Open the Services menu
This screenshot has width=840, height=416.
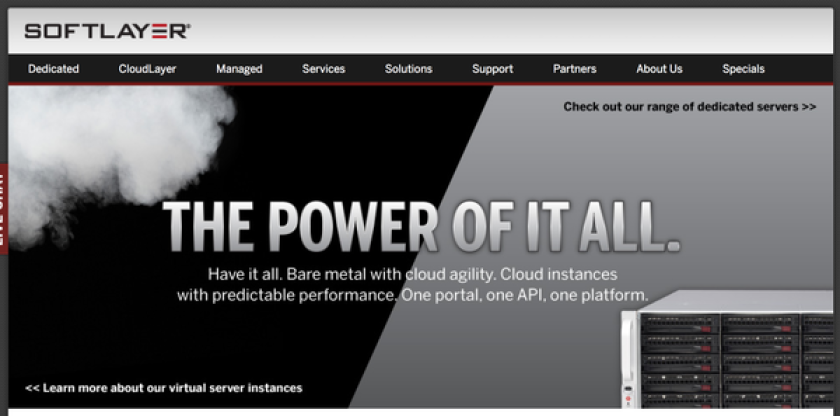(x=324, y=69)
